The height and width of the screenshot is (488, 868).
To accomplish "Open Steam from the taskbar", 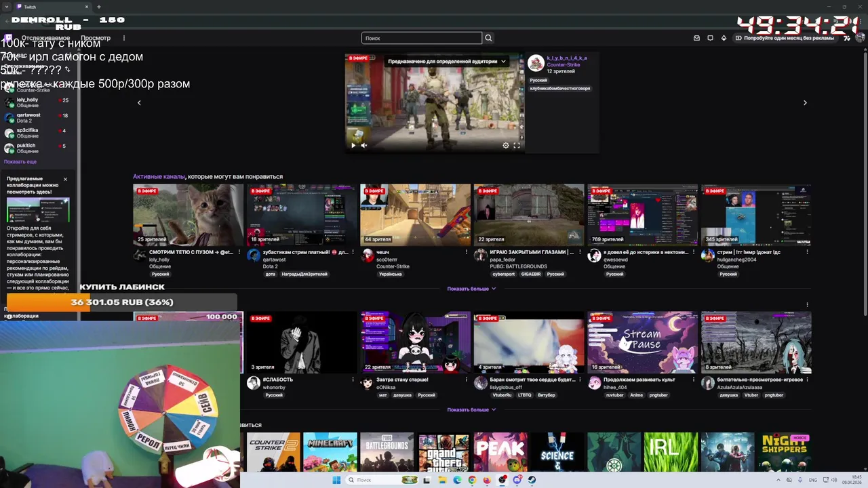I will (532, 480).
